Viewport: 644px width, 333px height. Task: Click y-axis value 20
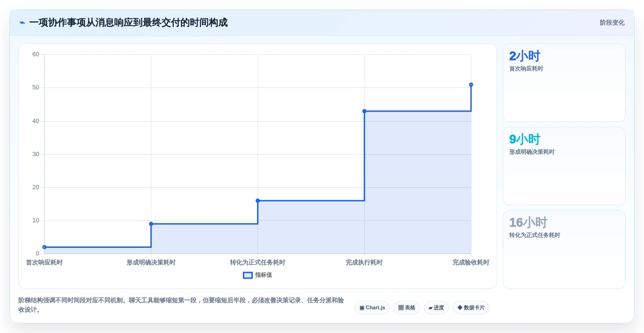[36, 187]
